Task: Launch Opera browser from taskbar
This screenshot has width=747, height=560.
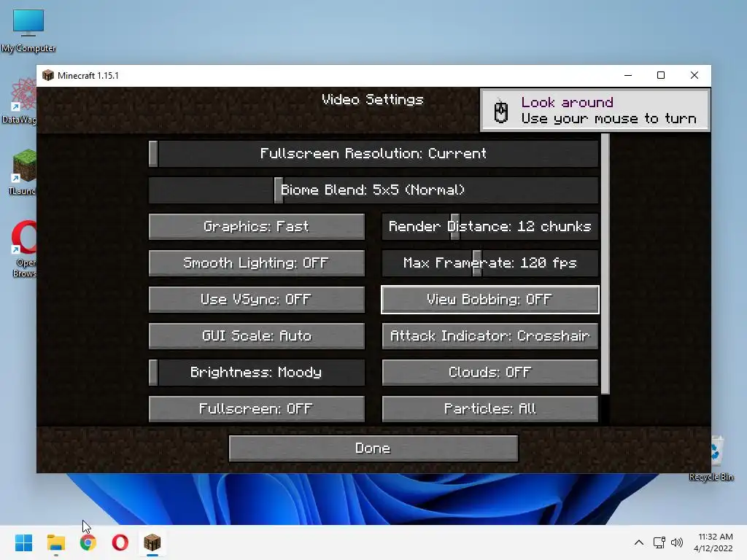Action: click(x=120, y=542)
